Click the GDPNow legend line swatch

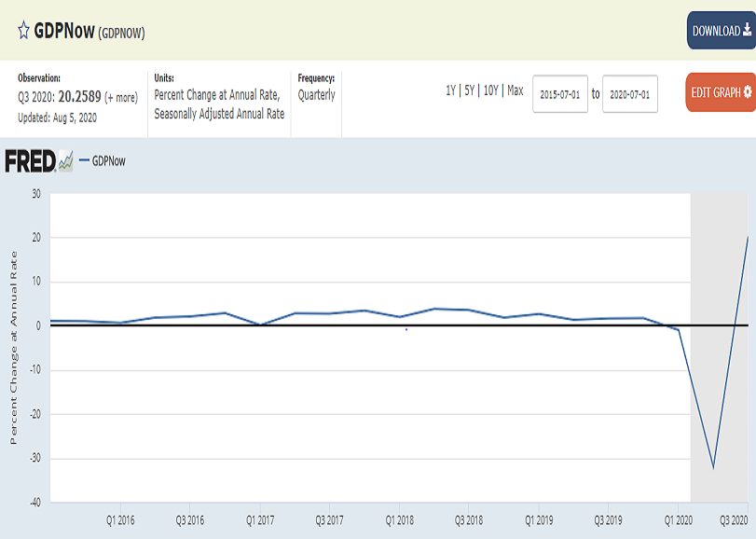pyautogui.click(x=84, y=160)
